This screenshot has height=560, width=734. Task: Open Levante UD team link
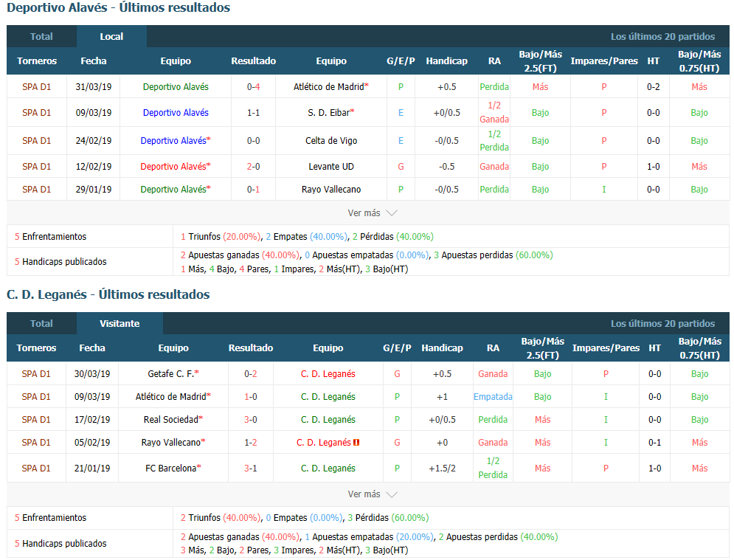click(331, 167)
